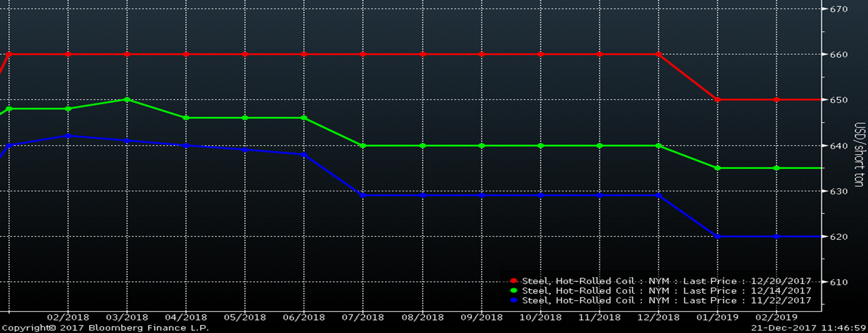Click the red legend dot for 12/20/2017
The height and width of the screenshot is (333, 868).
(514, 281)
